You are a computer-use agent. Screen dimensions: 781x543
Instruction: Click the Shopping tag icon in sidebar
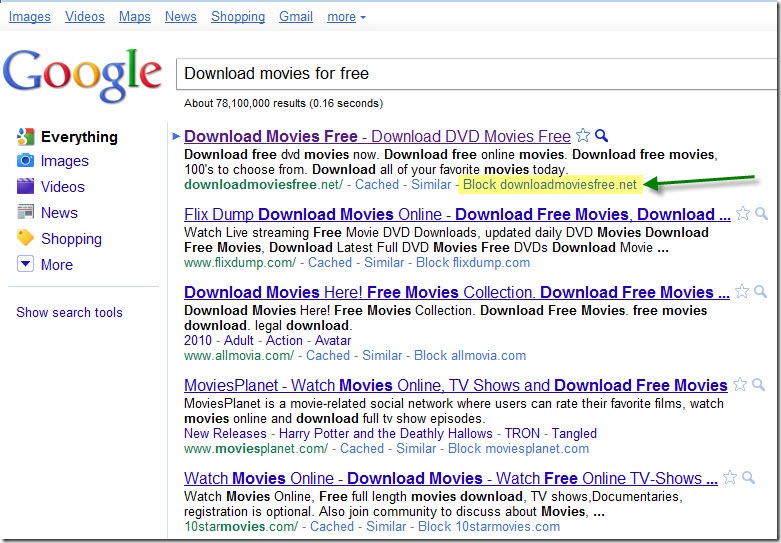[25, 238]
